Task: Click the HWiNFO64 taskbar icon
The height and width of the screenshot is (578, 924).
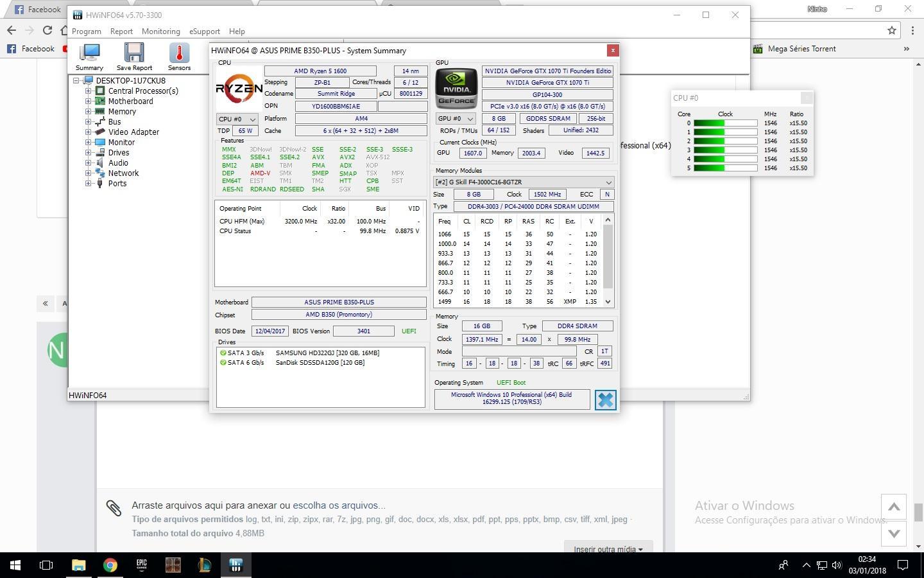Action: point(235,565)
